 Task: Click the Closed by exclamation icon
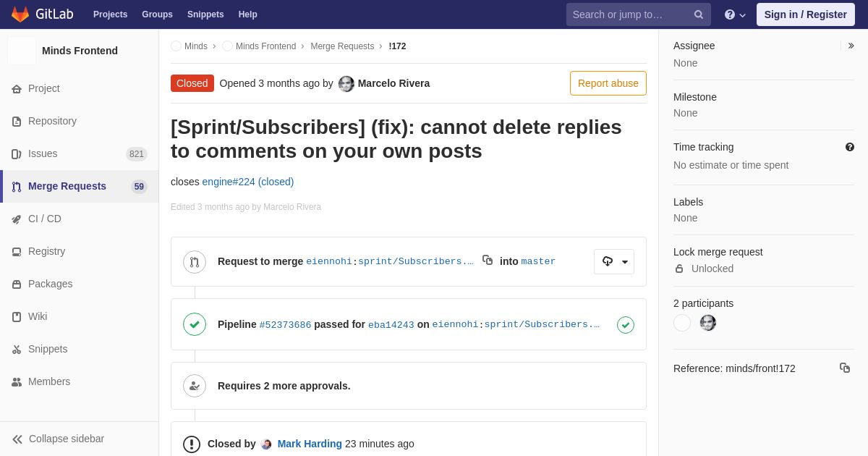pyautogui.click(x=192, y=444)
